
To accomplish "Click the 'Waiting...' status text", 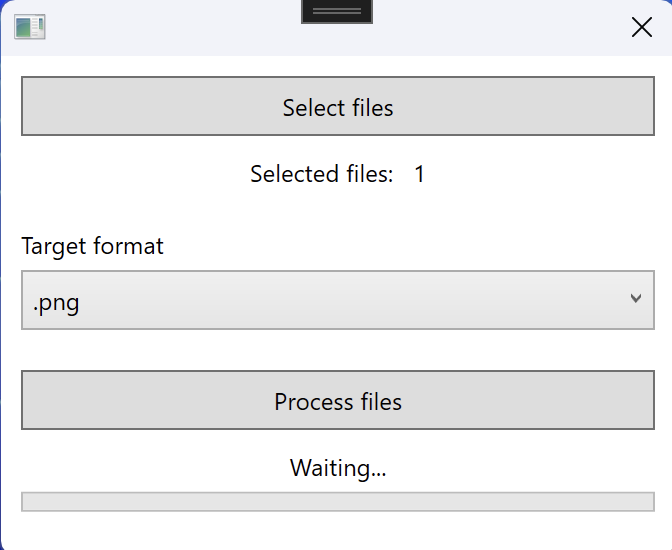I will click(338, 468).
